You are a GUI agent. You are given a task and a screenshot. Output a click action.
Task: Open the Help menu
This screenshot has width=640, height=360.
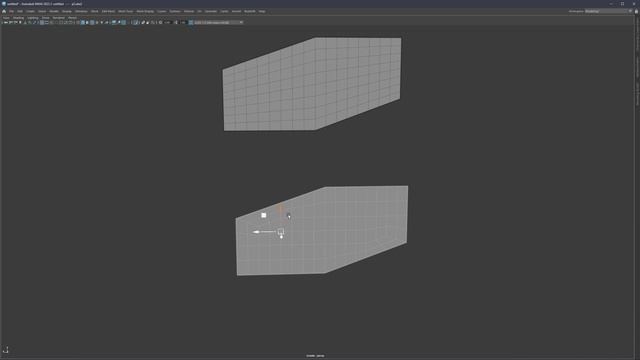coord(262,11)
